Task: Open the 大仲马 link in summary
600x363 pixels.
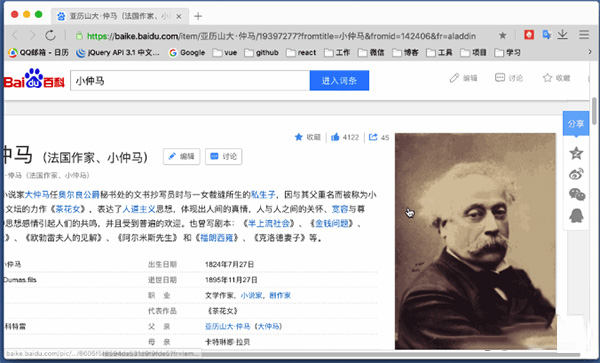Action: point(37,195)
